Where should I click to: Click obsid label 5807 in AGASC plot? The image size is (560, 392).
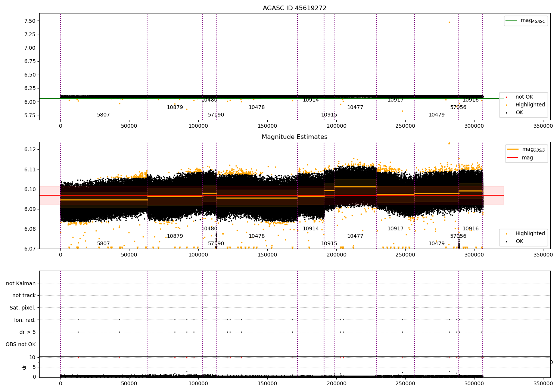pyautogui.click(x=103, y=115)
